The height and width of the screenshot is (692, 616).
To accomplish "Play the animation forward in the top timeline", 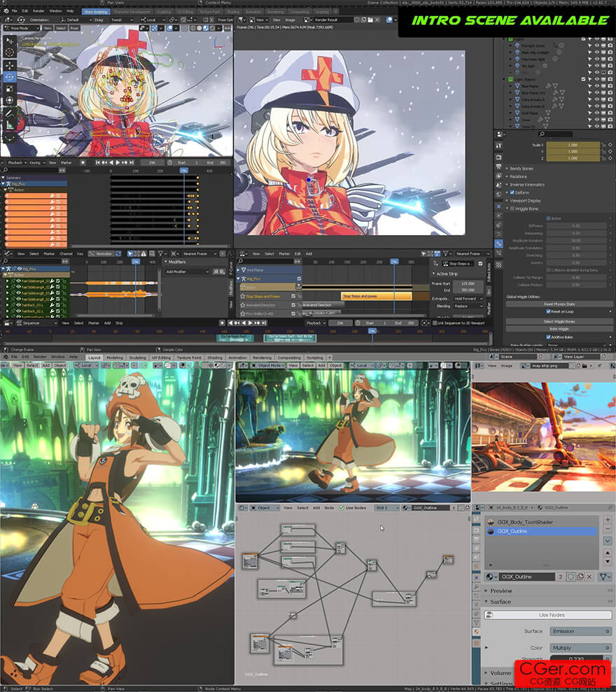I will point(118,162).
